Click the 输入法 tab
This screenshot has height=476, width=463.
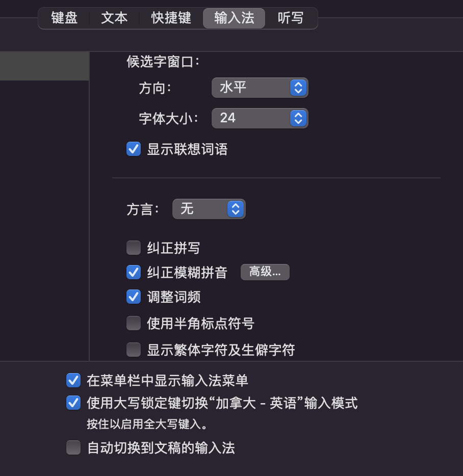tap(234, 18)
